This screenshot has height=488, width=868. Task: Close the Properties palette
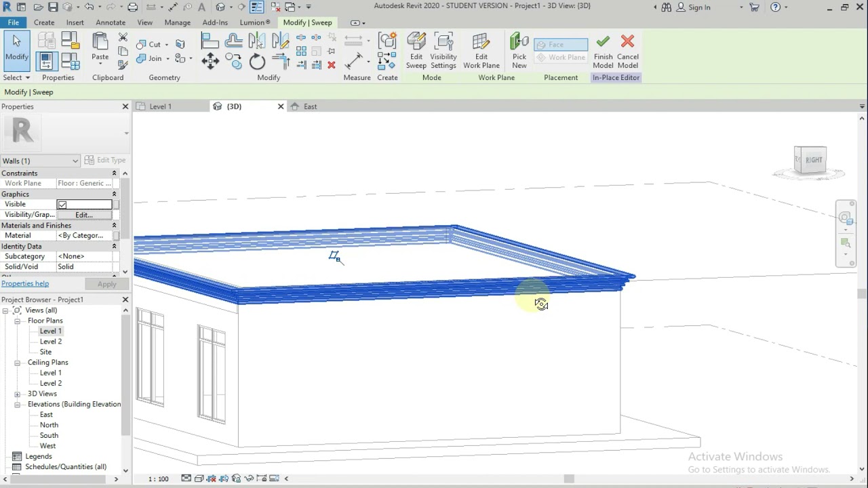[x=125, y=106]
